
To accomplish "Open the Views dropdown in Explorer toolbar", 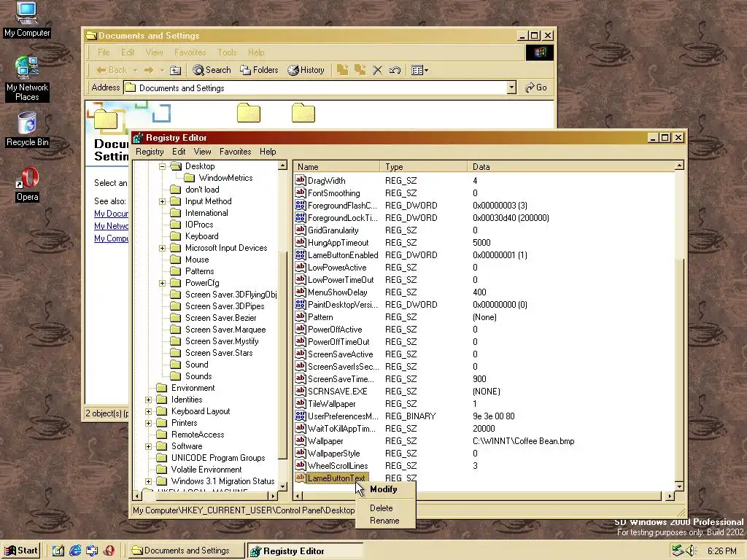I will click(x=419, y=71).
